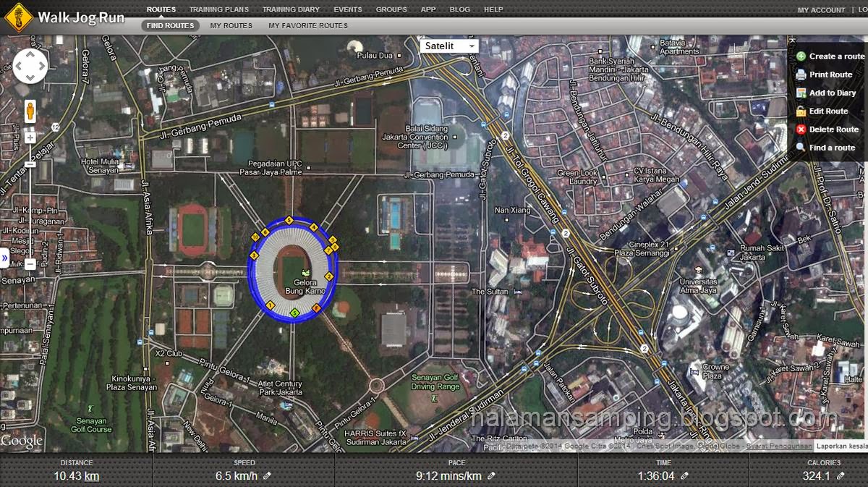Viewport: 868px width, 487px height.
Task: Zoom out with the bottom minus button
Action: pyautogui.click(x=30, y=264)
